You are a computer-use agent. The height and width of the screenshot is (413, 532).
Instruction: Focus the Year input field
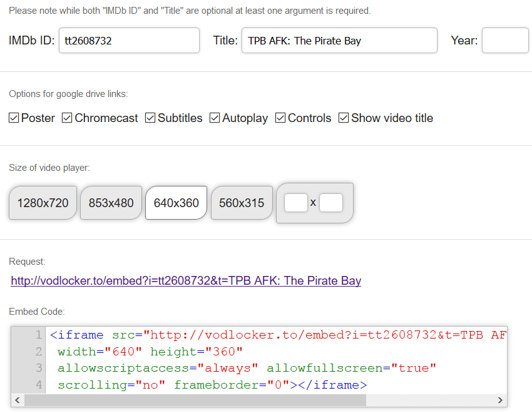tap(505, 40)
